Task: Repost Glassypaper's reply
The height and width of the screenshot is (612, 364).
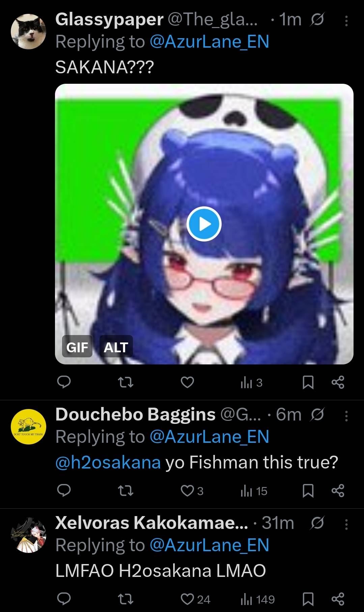Action: tap(125, 383)
